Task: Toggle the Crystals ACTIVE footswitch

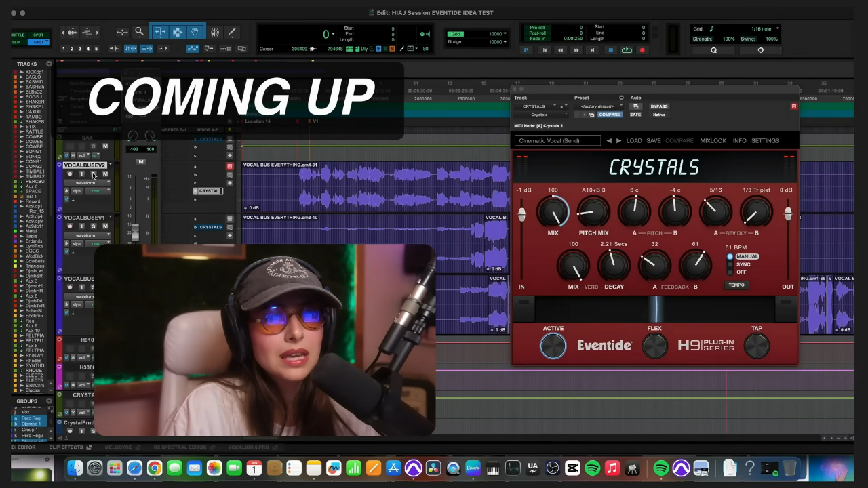Action: click(553, 346)
